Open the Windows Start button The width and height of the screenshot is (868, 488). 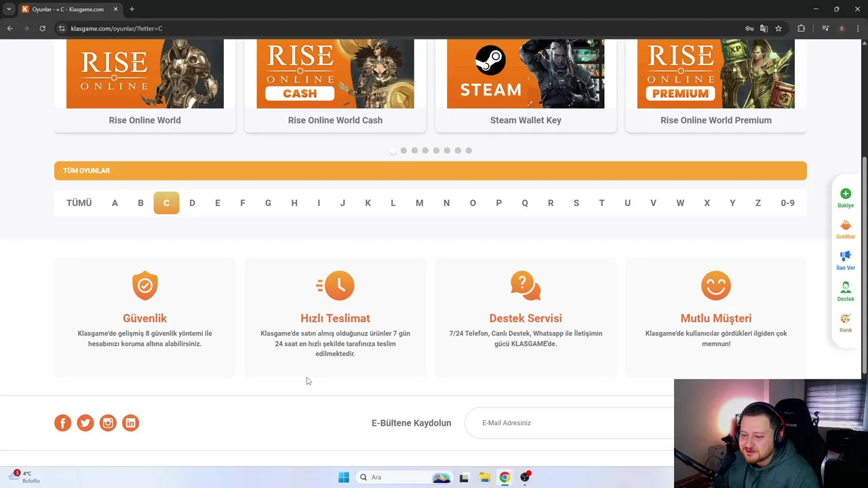click(x=344, y=477)
